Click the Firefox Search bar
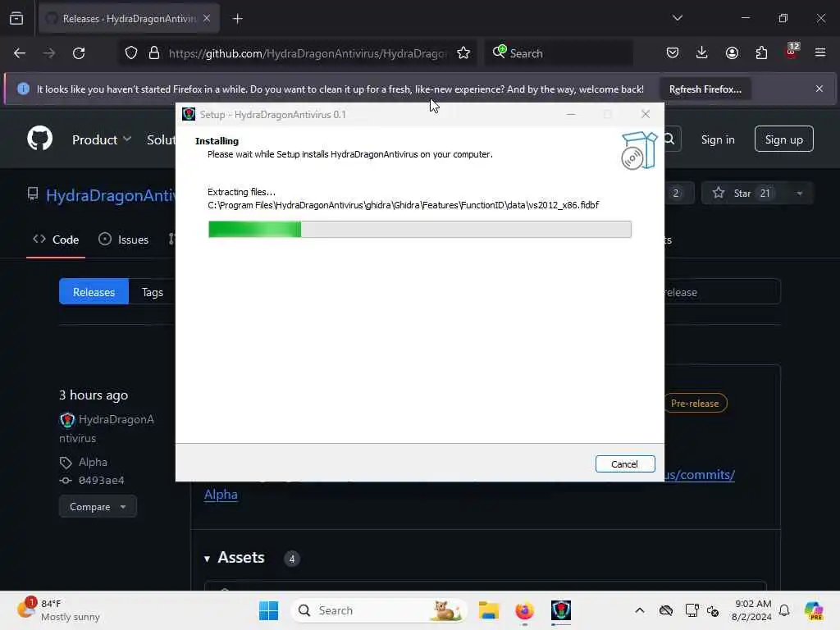840x630 pixels. [559, 53]
